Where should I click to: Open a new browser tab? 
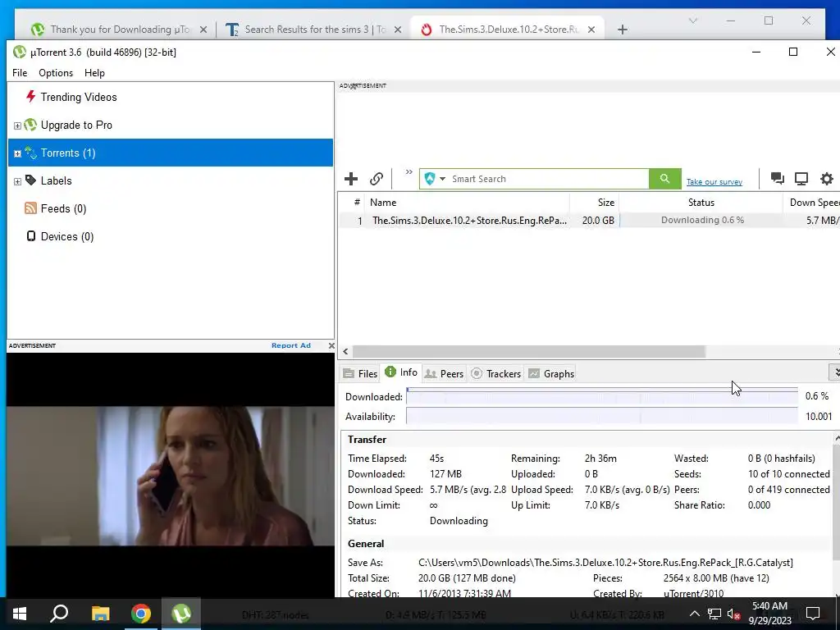point(622,30)
